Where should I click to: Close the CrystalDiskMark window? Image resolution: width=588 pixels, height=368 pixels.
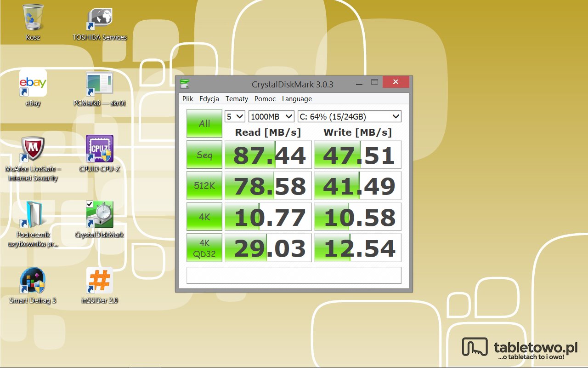pos(396,82)
